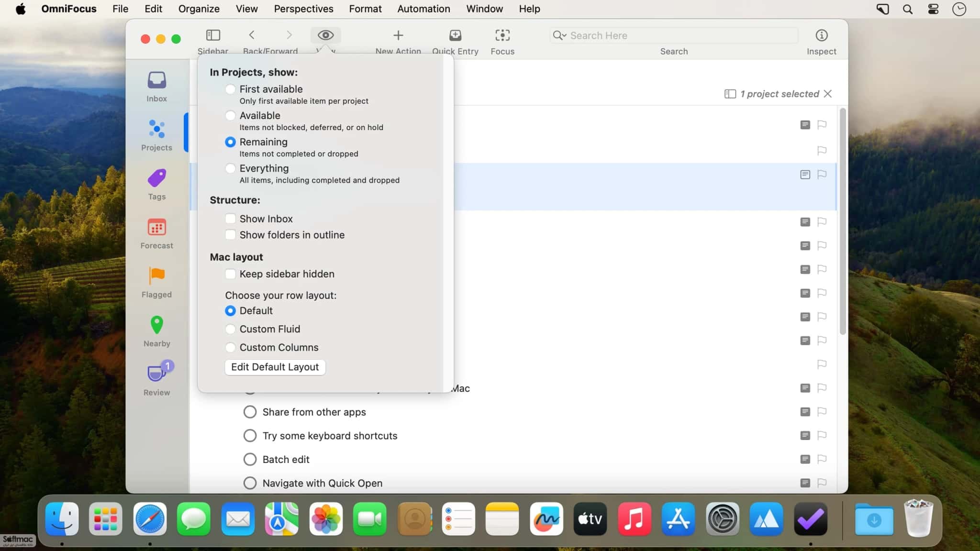Viewport: 980px width, 551px height.
Task: Open Quick Entry from toolbar
Action: (x=455, y=35)
